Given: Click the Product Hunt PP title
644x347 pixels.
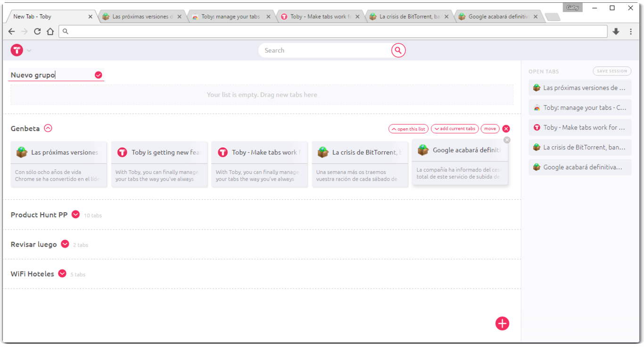Looking at the screenshot, I should tap(39, 215).
